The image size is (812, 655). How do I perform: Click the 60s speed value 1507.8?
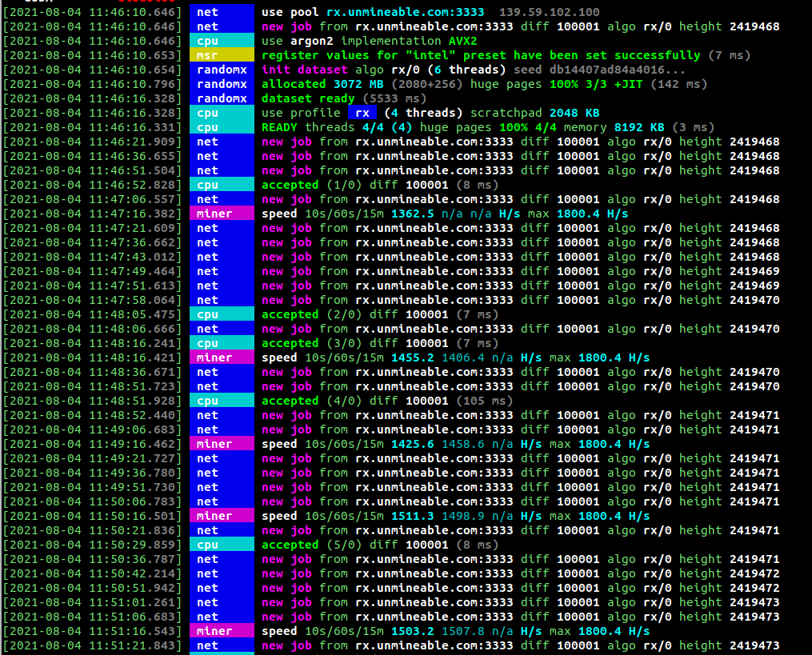pyautogui.click(x=463, y=631)
